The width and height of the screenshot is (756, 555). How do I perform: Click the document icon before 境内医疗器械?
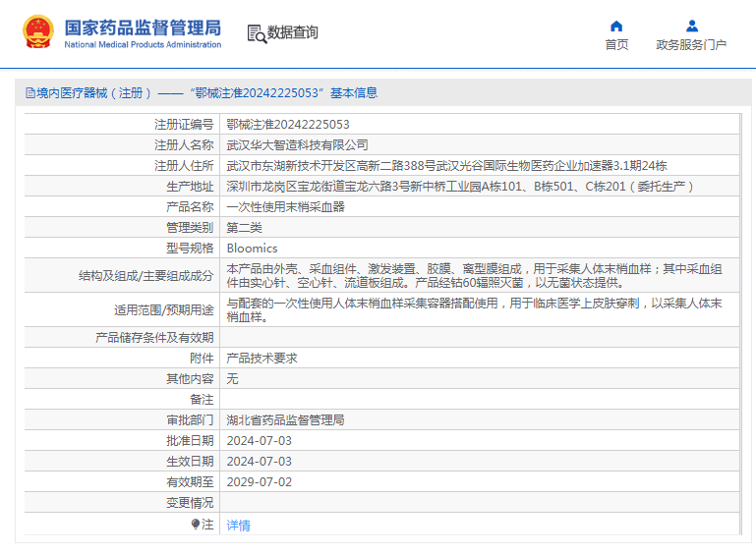30,93
